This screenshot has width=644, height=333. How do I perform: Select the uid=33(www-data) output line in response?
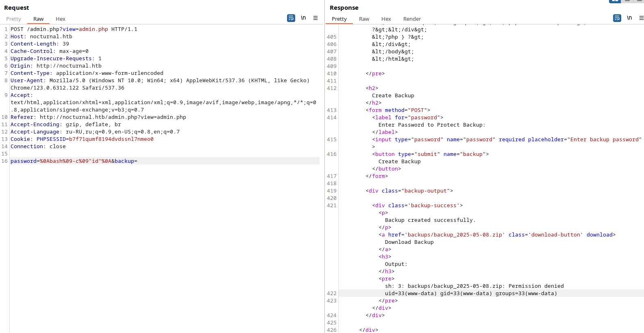point(471,293)
